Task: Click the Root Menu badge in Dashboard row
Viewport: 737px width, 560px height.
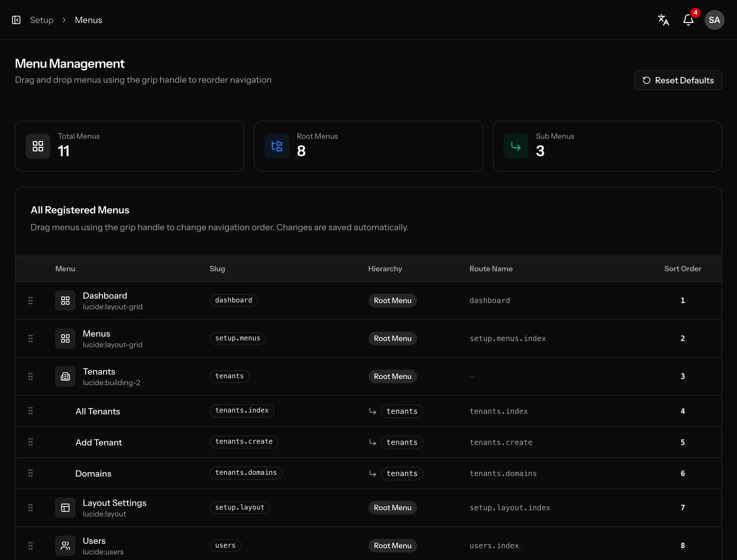Action: point(392,300)
